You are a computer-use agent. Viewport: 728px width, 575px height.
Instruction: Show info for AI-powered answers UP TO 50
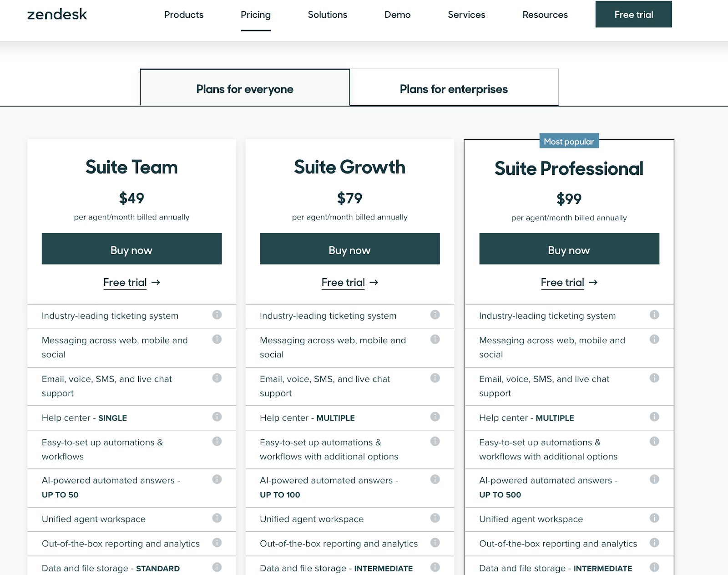(217, 479)
